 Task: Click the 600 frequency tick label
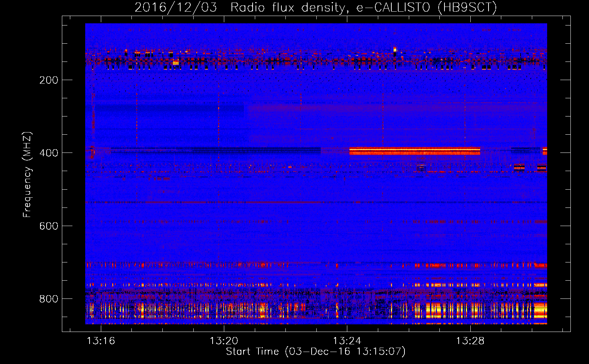click(49, 226)
